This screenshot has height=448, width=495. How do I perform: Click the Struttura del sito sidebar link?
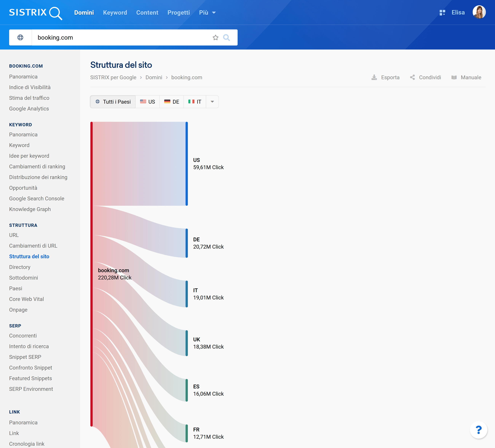pos(29,256)
